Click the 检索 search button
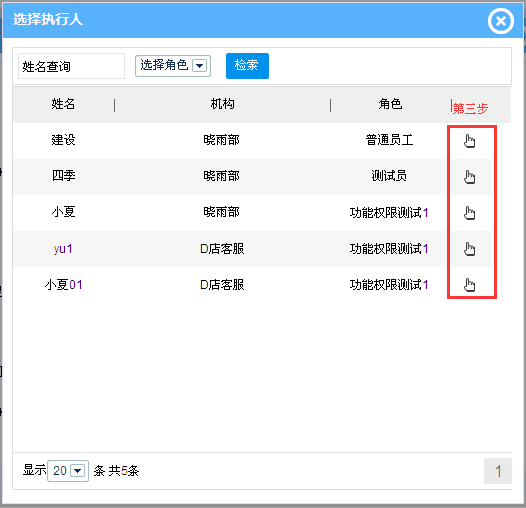The image size is (526, 508). (247, 66)
